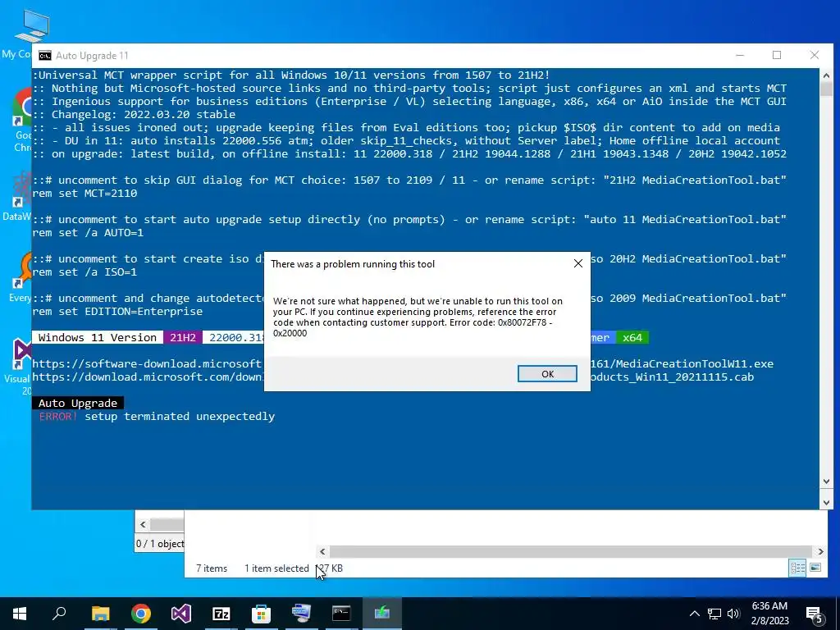Click the 'rem set /a ISO=1' line
This screenshot has height=630, width=840.
[84, 272]
